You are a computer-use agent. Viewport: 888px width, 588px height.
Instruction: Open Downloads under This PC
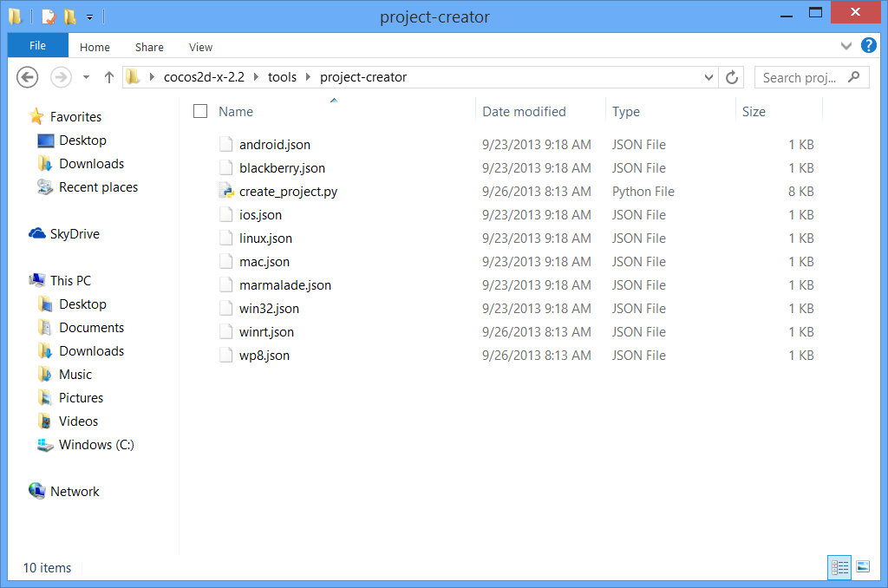tap(91, 351)
